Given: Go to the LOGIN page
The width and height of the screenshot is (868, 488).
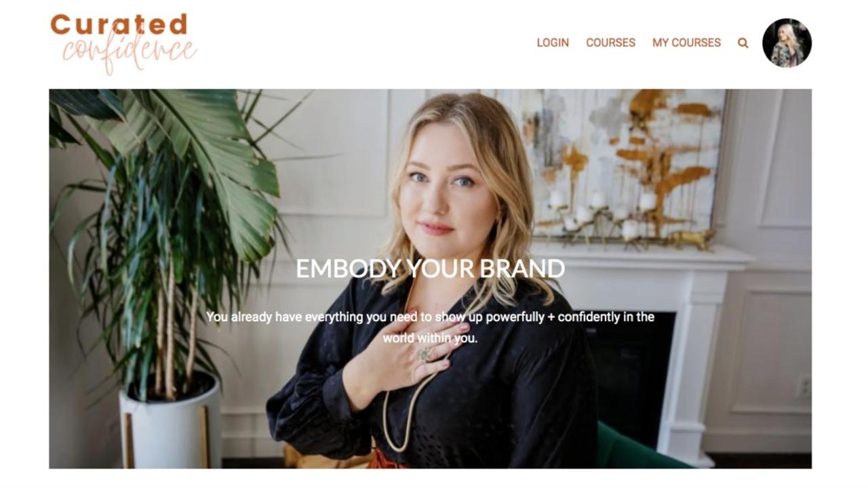Looking at the screenshot, I should coord(553,43).
